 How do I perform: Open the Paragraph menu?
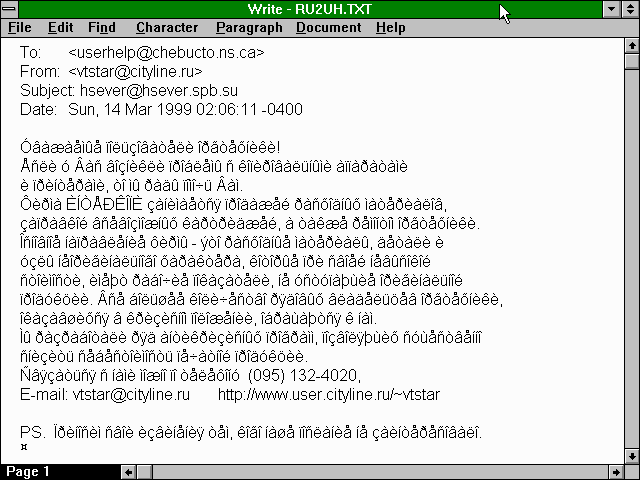(248, 28)
